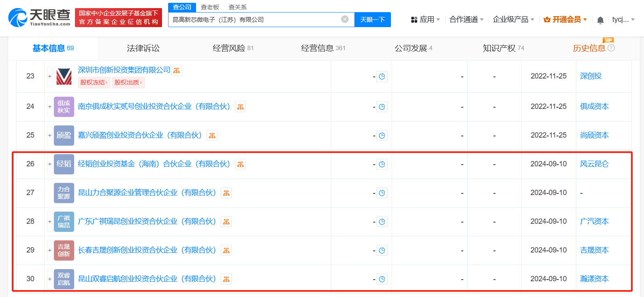Open the 开通会员 membership dropdown
This screenshot has width=644, height=297.
tap(565, 19)
